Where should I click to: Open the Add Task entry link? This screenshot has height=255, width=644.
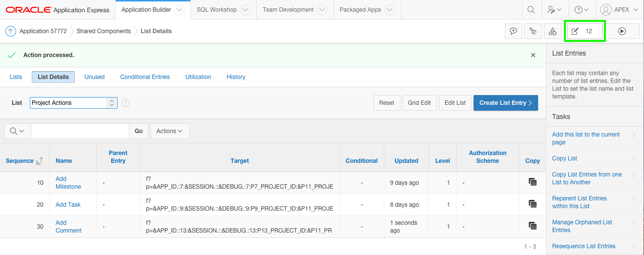68,205
